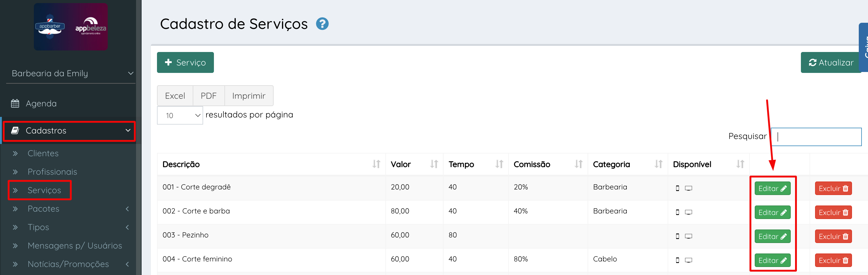Sort table by Descrição column arrows
Image resolution: width=868 pixels, height=275 pixels.
point(376,164)
